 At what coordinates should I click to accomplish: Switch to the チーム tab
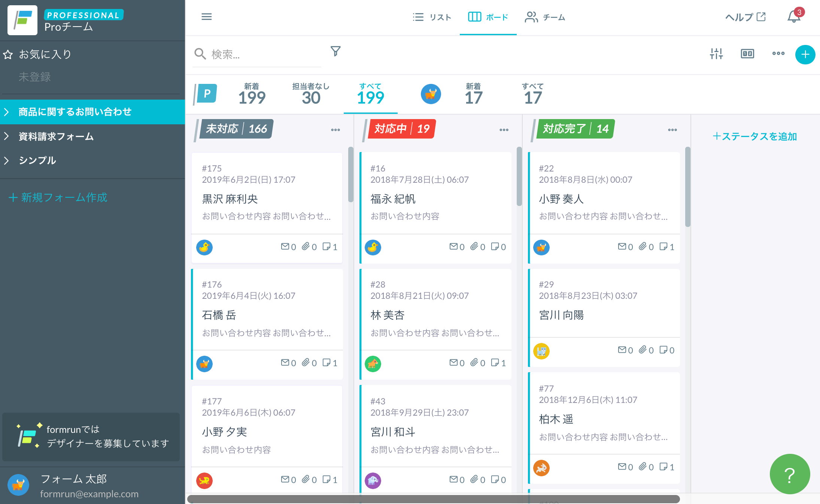pos(545,17)
